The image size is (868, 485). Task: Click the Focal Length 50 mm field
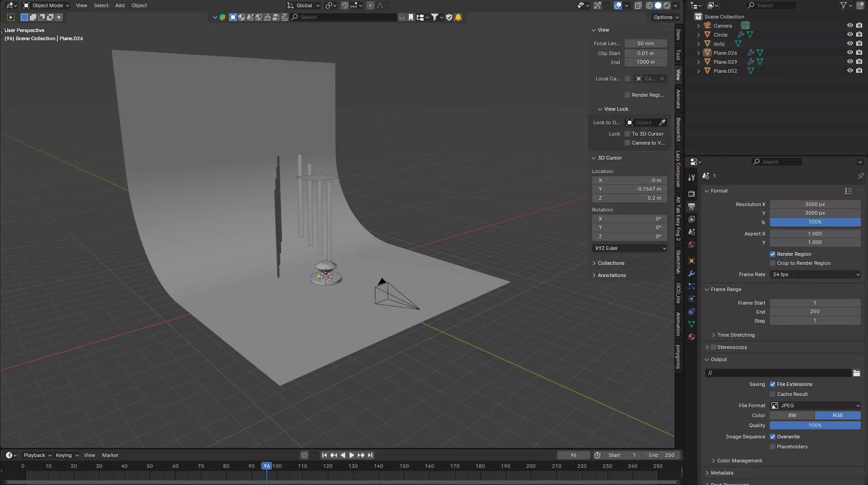(x=645, y=43)
